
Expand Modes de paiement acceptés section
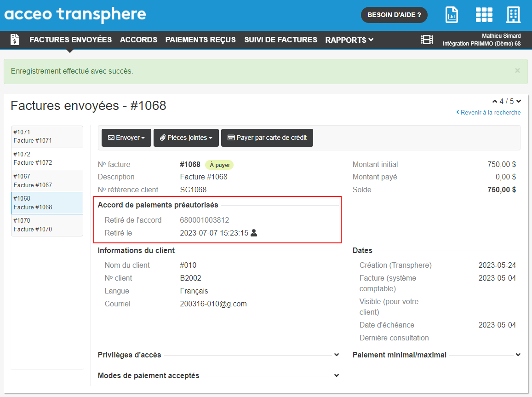[337, 376]
